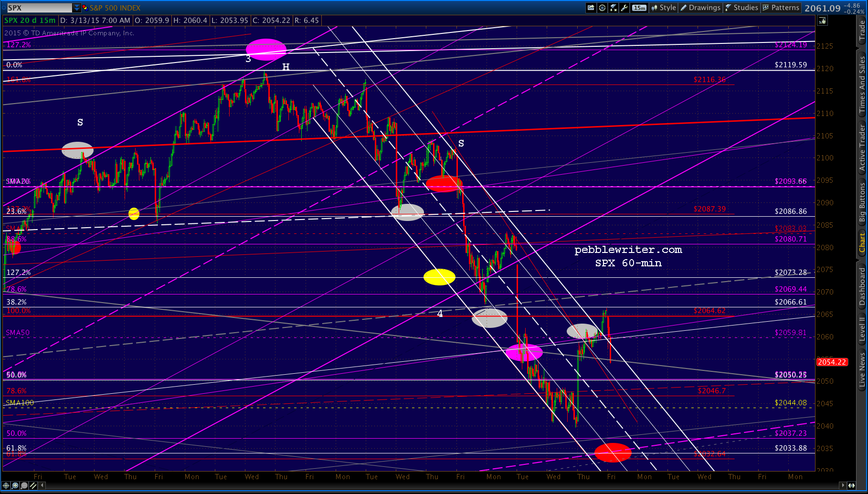Open the Studies menu
This screenshot has height=494, width=868.
point(741,8)
